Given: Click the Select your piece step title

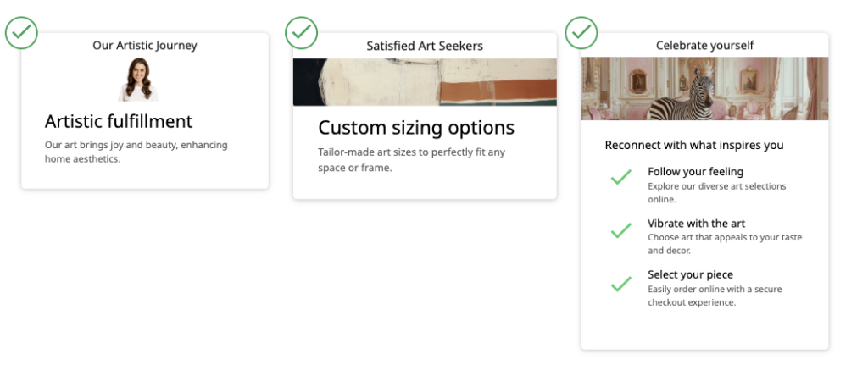Looking at the screenshot, I should [690, 275].
